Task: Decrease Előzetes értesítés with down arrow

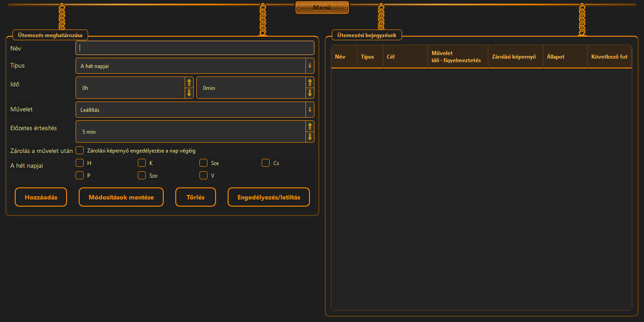Action: [310, 137]
